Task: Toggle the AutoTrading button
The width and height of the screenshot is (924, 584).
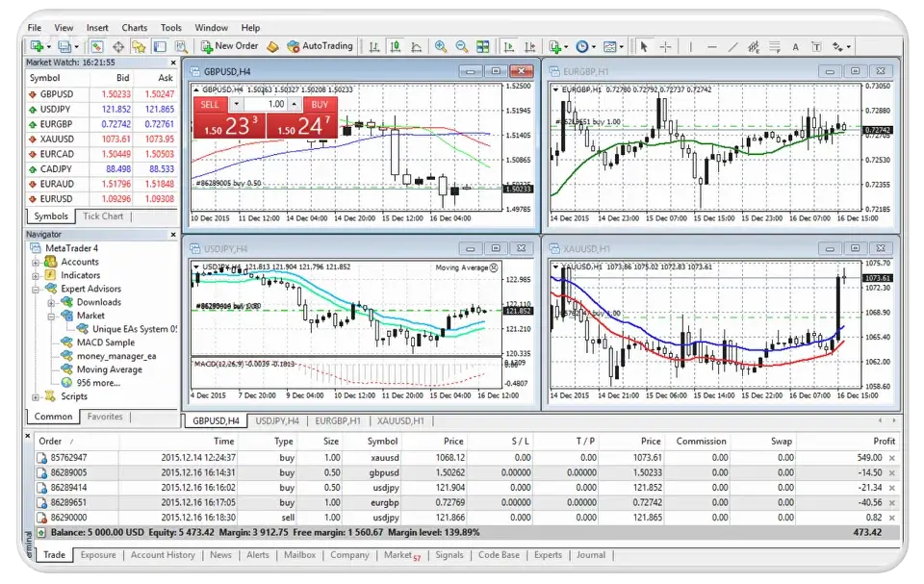Action: [x=320, y=46]
